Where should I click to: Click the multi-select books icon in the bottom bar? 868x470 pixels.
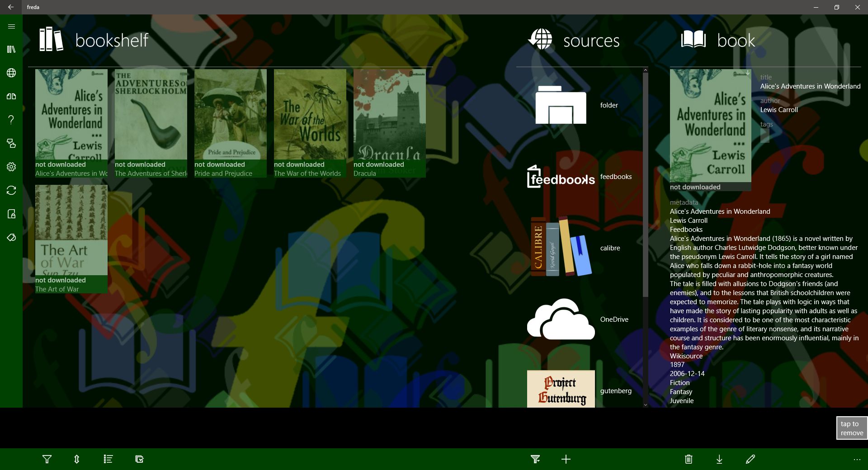click(x=140, y=459)
